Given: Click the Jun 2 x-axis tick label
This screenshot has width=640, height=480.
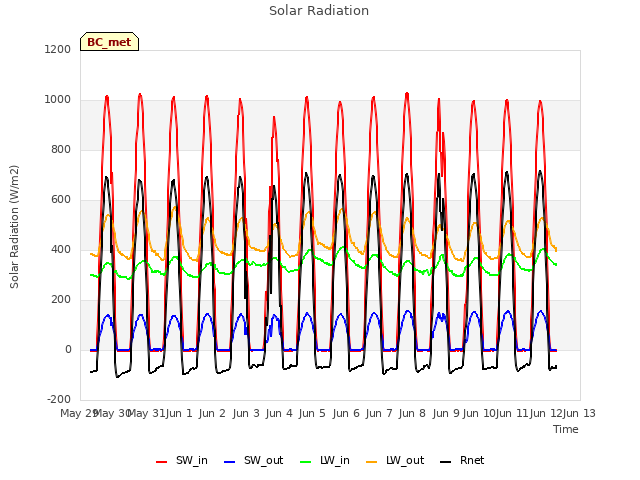Looking at the screenshot, I should [212, 413].
